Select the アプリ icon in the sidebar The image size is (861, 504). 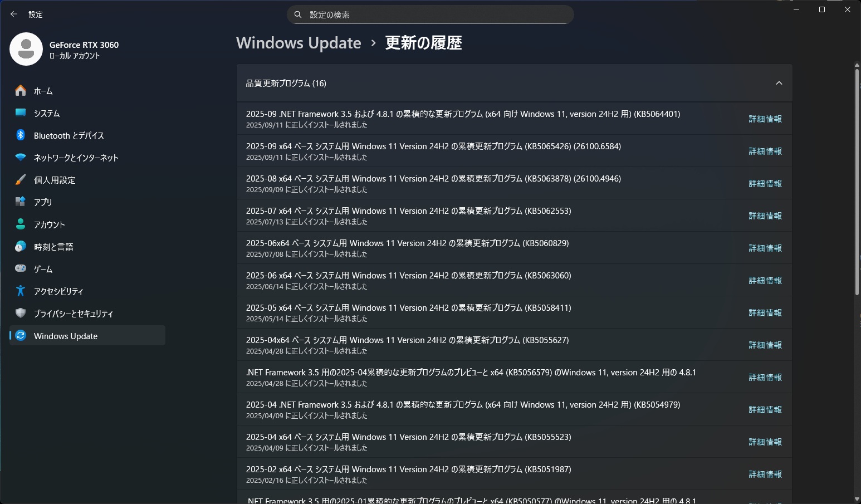21,202
